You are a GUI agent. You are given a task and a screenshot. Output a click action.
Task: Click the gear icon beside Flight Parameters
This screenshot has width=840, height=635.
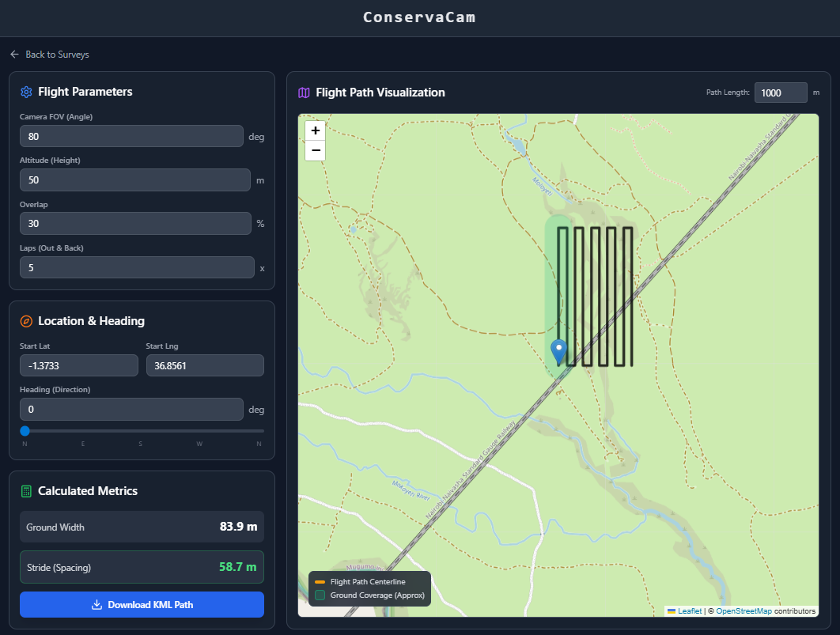coord(25,92)
